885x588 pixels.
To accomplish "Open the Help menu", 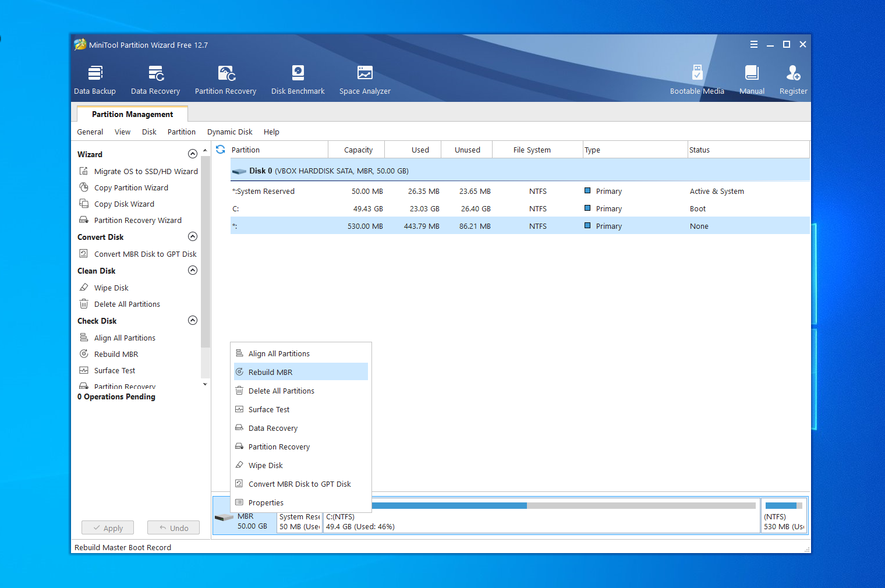I will point(271,132).
